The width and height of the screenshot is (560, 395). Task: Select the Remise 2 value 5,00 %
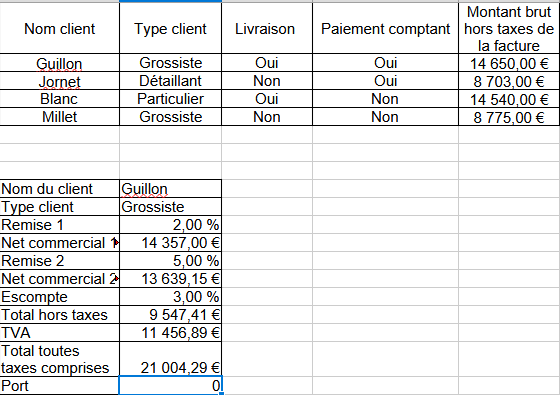[x=170, y=261]
